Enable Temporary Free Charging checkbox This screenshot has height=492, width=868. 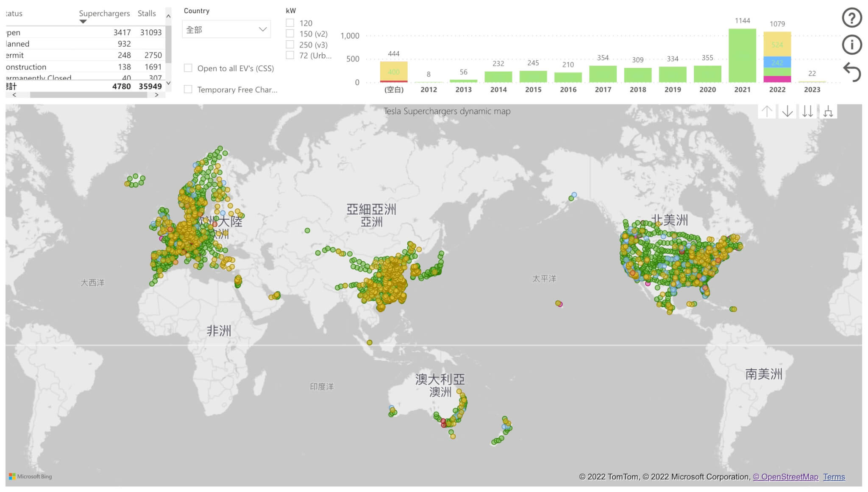click(188, 89)
